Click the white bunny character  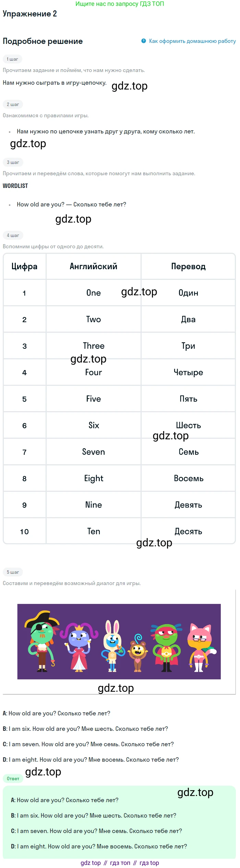tap(112, 645)
